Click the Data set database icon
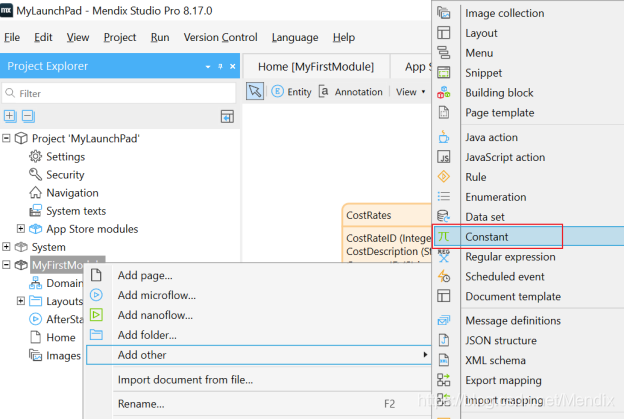 [x=444, y=216]
